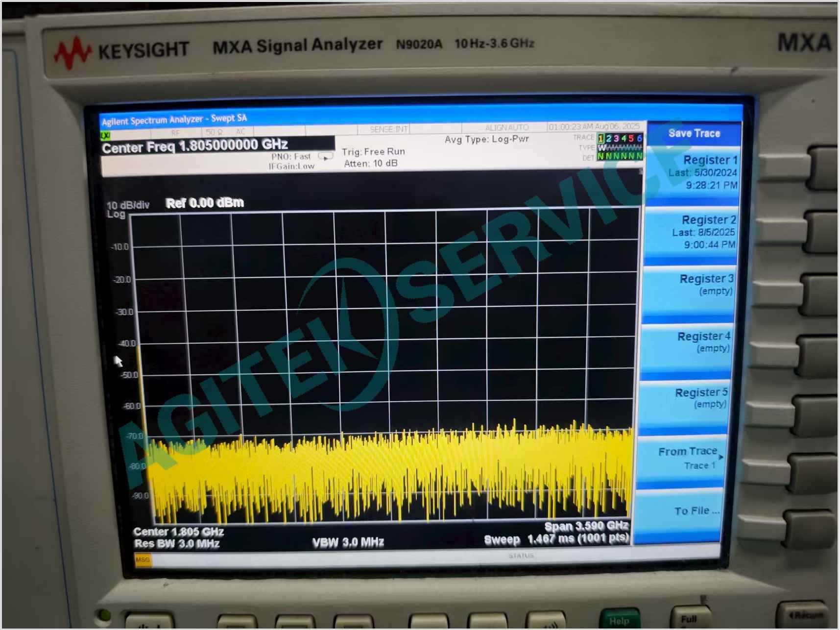Click the SENSE:INT status indicator
The image size is (840, 630).
(389, 129)
